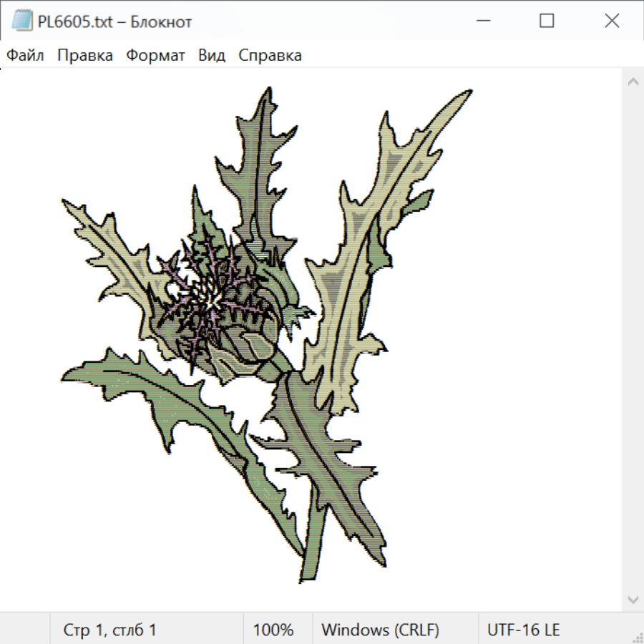The width and height of the screenshot is (644, 644).
Task: Click the 100% zoom indicator
Action: [273, 630]
